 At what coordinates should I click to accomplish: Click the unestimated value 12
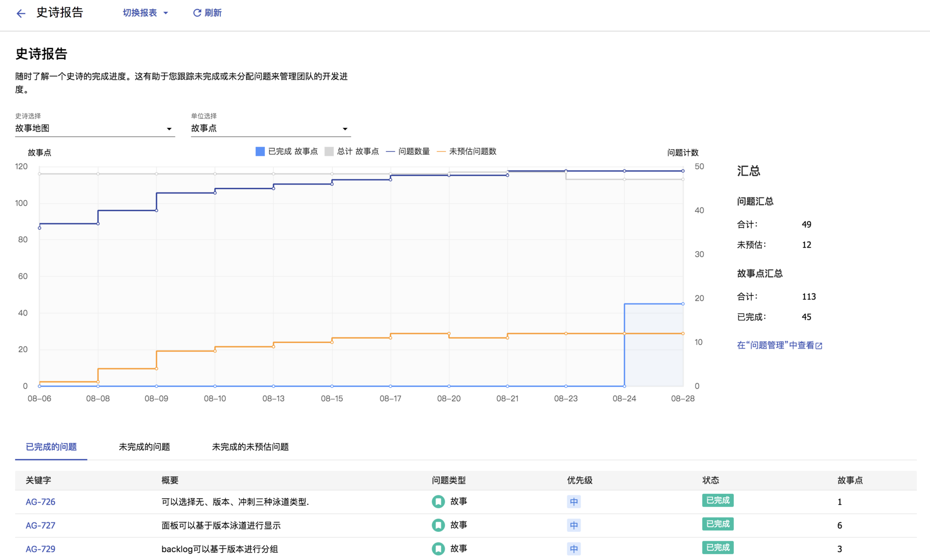[806, 245]
